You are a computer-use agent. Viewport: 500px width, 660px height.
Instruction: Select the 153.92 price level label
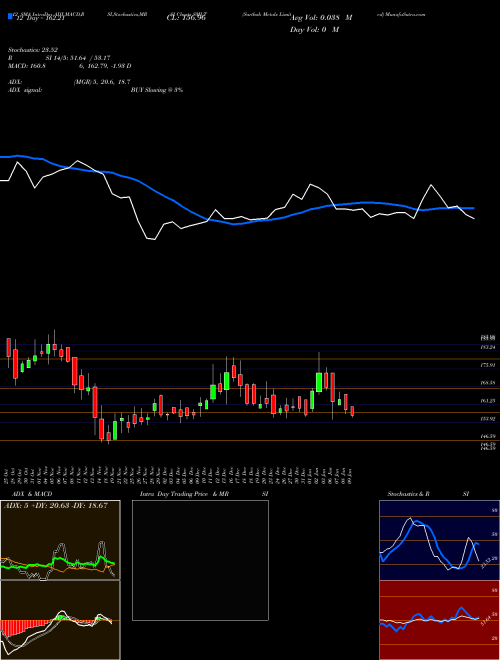489,419
